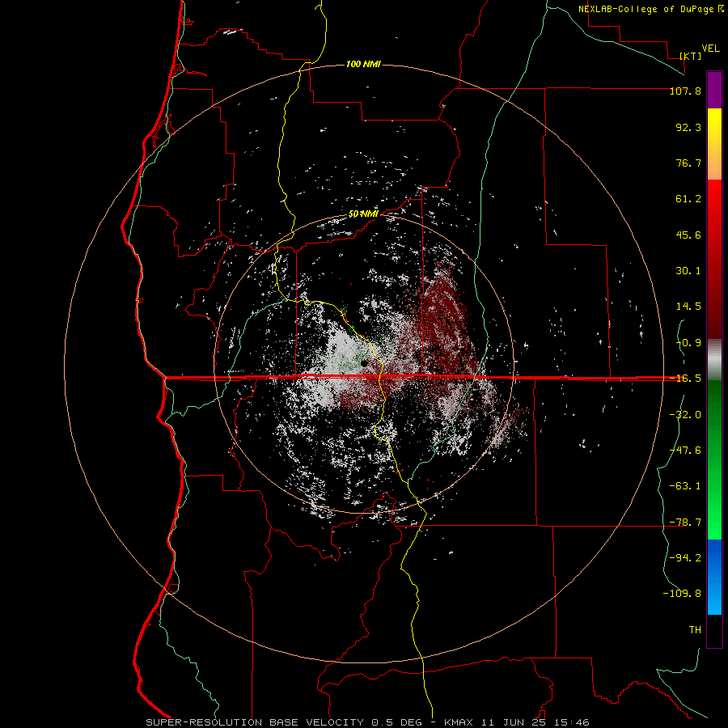
Task: Click the -94.2 velocity scale value
Action: tap(685, 557)
